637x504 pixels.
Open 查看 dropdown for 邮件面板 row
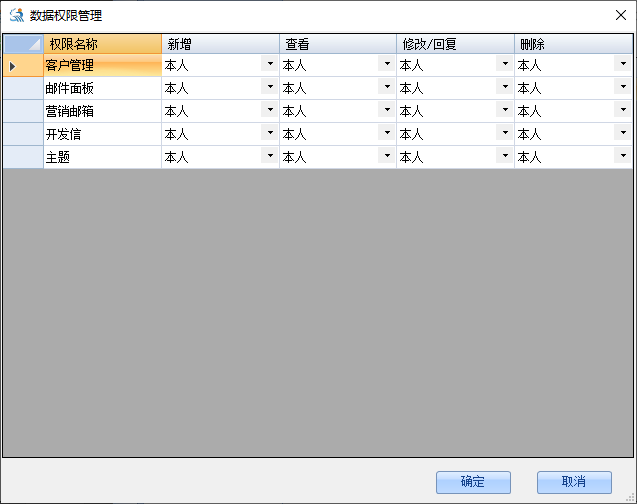tap(387, 87)
